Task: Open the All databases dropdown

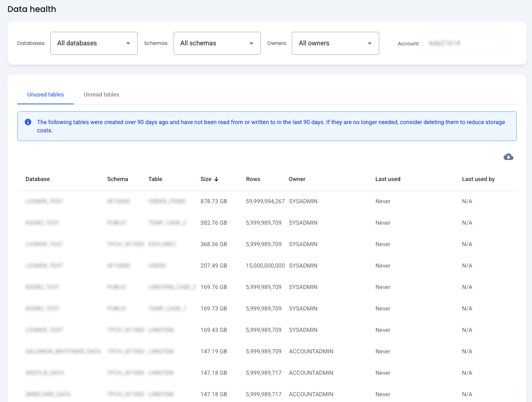Action: pyautogui.click(x=94, y=43)
